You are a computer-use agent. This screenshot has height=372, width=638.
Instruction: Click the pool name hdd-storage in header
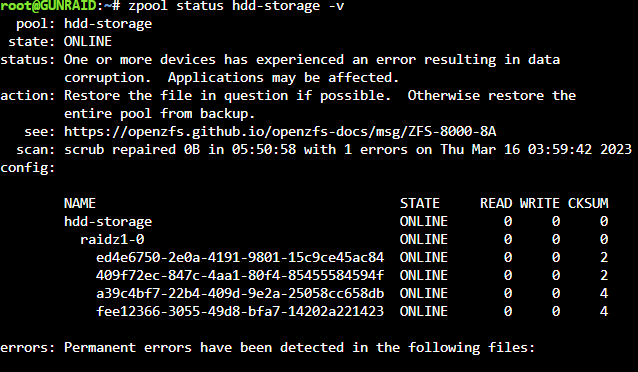pyautogui.click(x=108, y=24)
